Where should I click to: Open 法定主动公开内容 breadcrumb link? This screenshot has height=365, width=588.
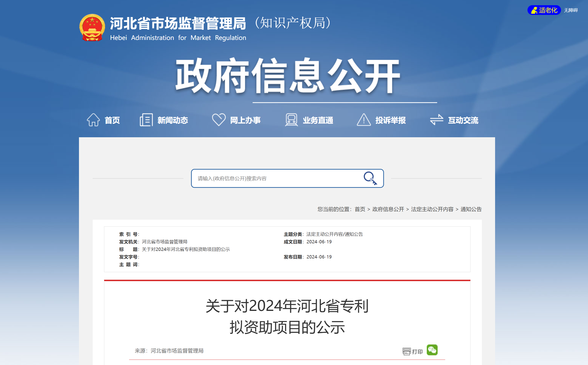coord(432,209)
